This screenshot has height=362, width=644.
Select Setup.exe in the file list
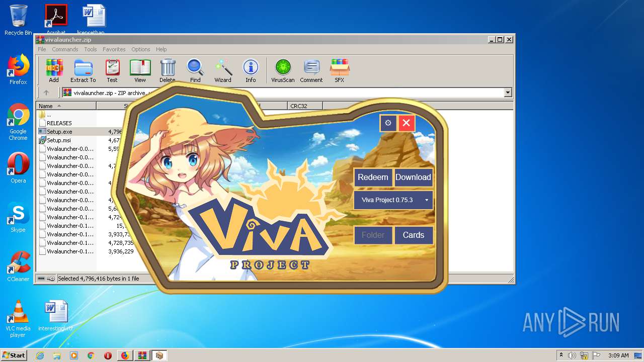(59, 132)
